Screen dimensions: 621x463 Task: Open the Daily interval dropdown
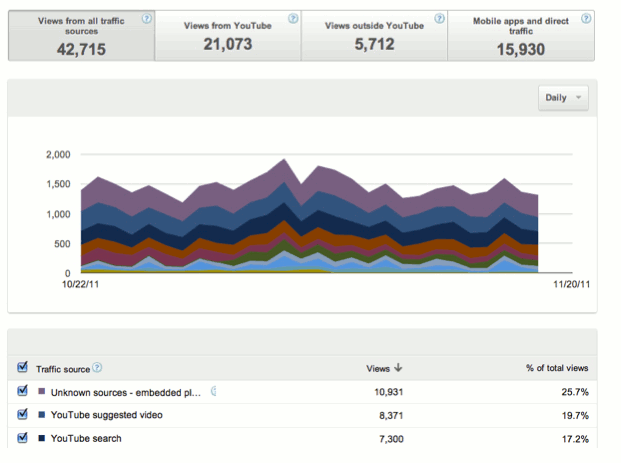[x=563, y=98]
